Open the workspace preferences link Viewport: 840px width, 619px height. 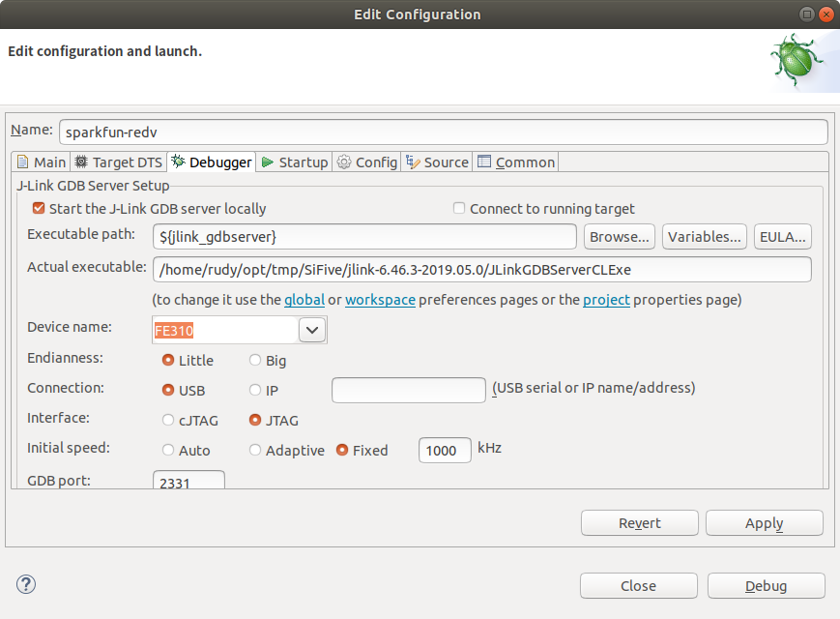coord(380,300)
